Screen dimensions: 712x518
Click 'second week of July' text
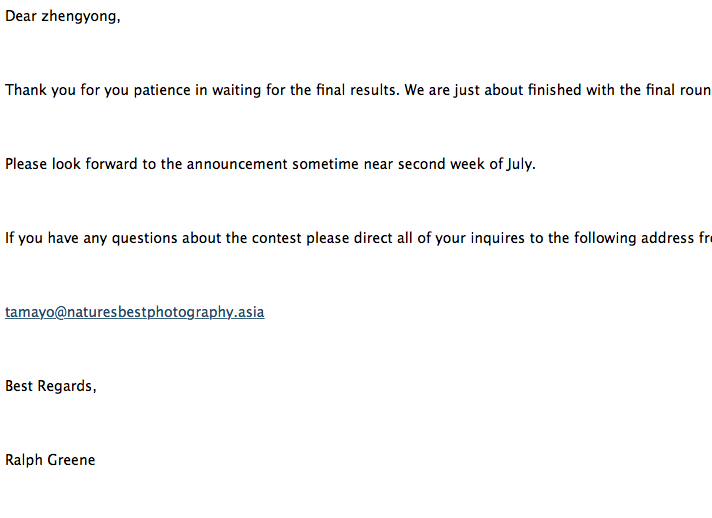click(x=465, y=164)
